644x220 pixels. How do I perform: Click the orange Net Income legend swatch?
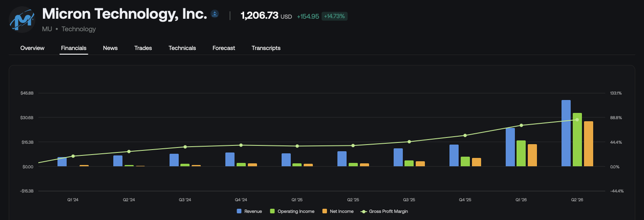point(325,211)
